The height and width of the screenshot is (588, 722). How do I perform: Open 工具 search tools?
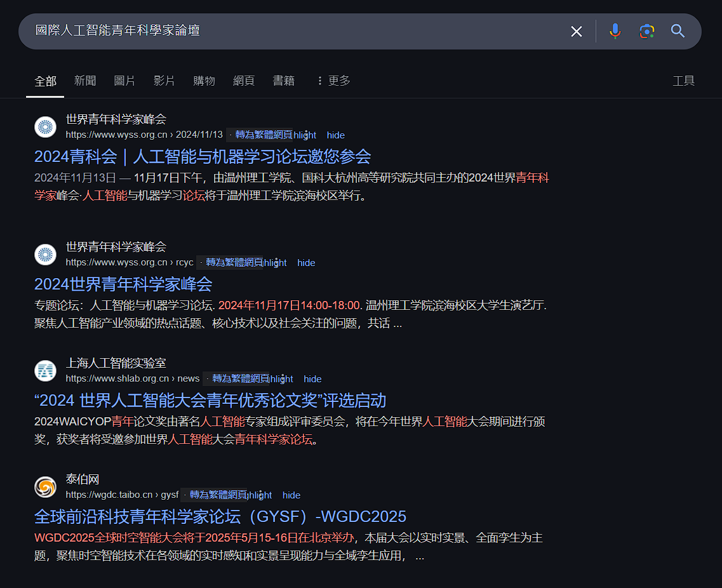[683, 81]
